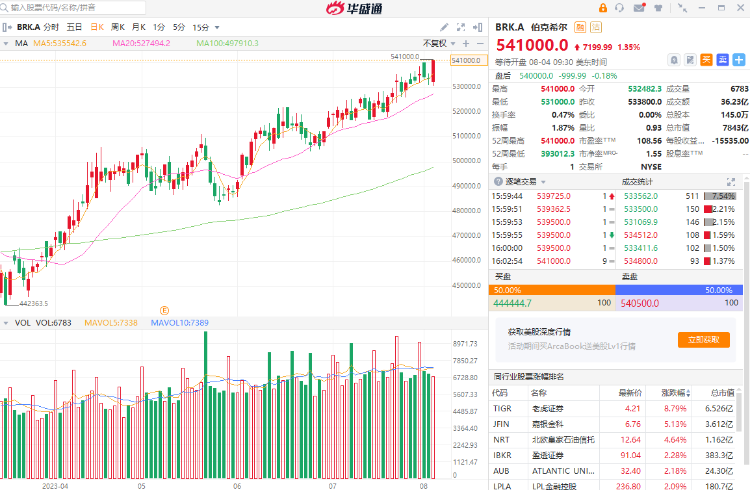Click the right panel vertical scrollbar
The height and width of the screenshot is (490, 750).
click(x=747, y=321)
